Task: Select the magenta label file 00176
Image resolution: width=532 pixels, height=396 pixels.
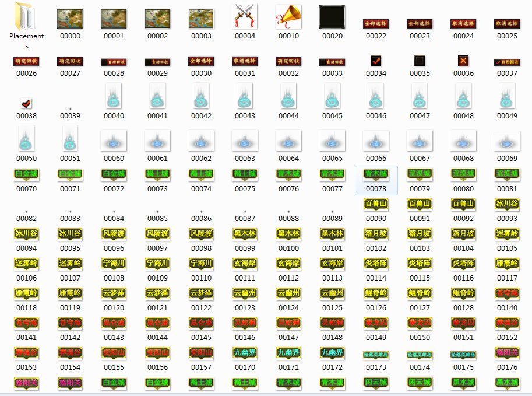Action: point(507,353)
